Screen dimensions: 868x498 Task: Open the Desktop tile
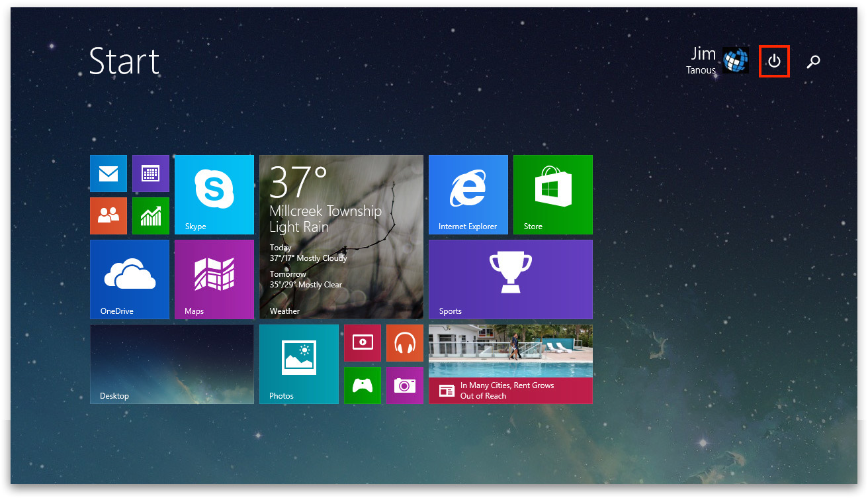click(172, 364)
